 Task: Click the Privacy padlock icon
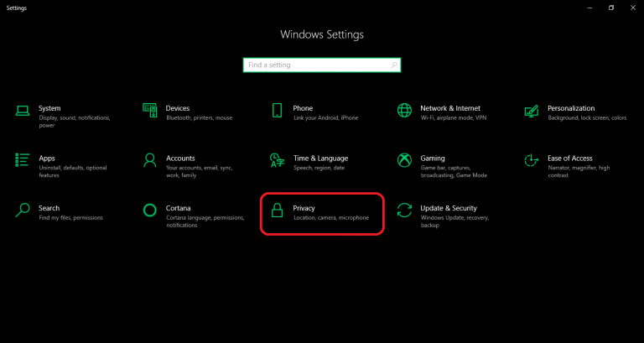pyautogui.click(x=278, y=210)
